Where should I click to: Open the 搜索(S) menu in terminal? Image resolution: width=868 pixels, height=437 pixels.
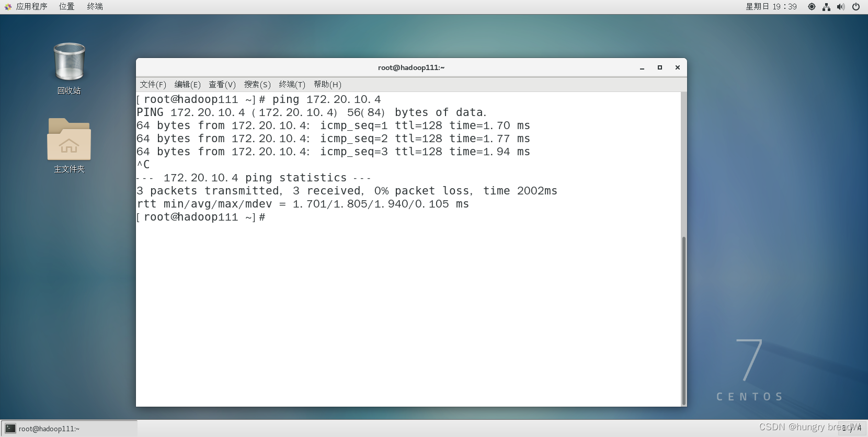[x=257, y=85]
